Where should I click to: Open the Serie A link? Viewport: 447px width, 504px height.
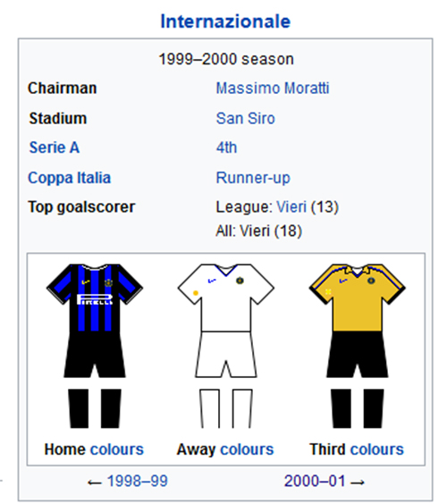[55, 147]
